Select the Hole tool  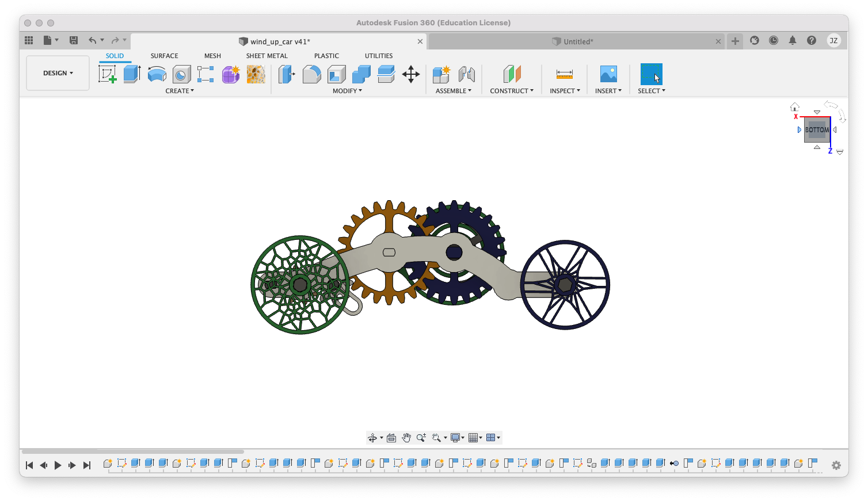pyautogui.click(x=182, y=74)
